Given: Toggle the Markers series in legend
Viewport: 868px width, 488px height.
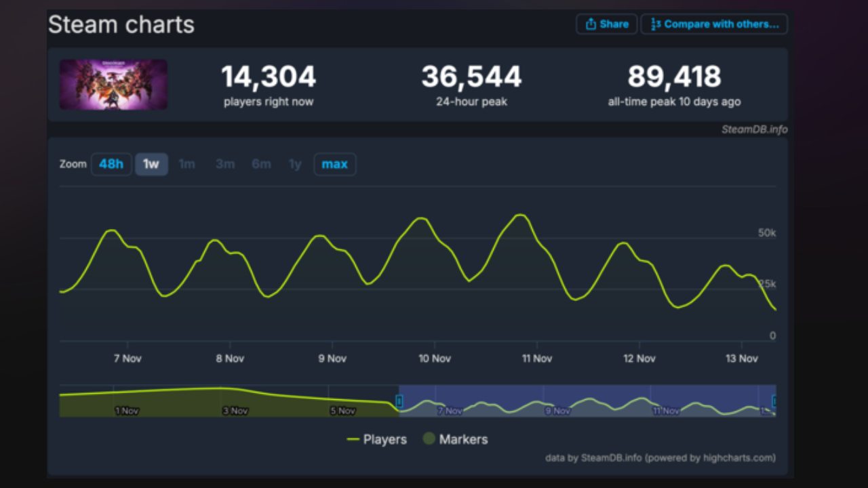Looking at the screenshot, I should point(455,439).
